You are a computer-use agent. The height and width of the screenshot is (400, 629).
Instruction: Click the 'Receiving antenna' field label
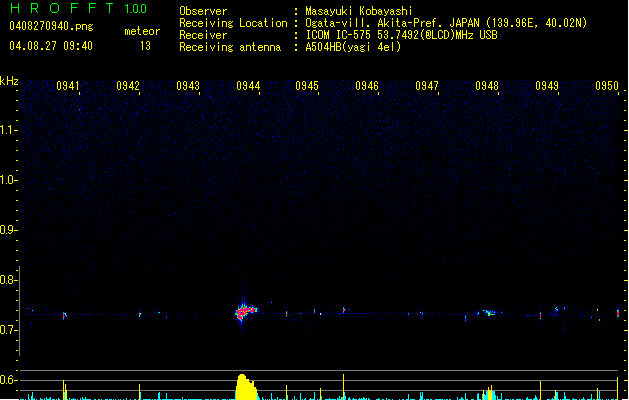click(x=230, y=47)
